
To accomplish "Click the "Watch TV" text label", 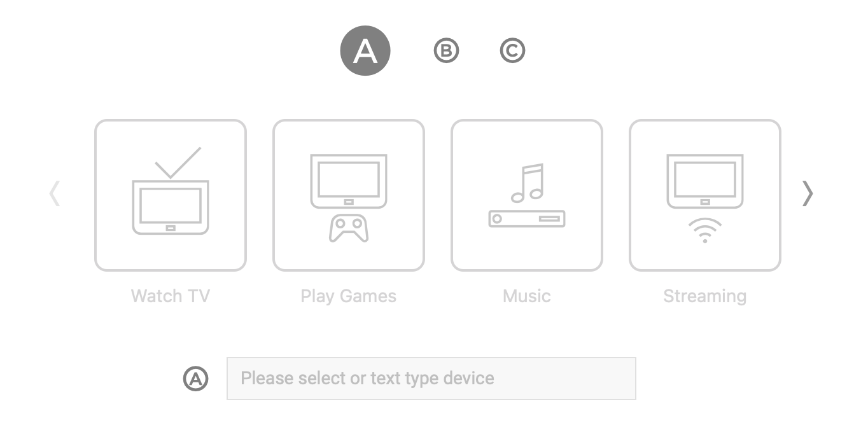I will click(x=170, y=296).
